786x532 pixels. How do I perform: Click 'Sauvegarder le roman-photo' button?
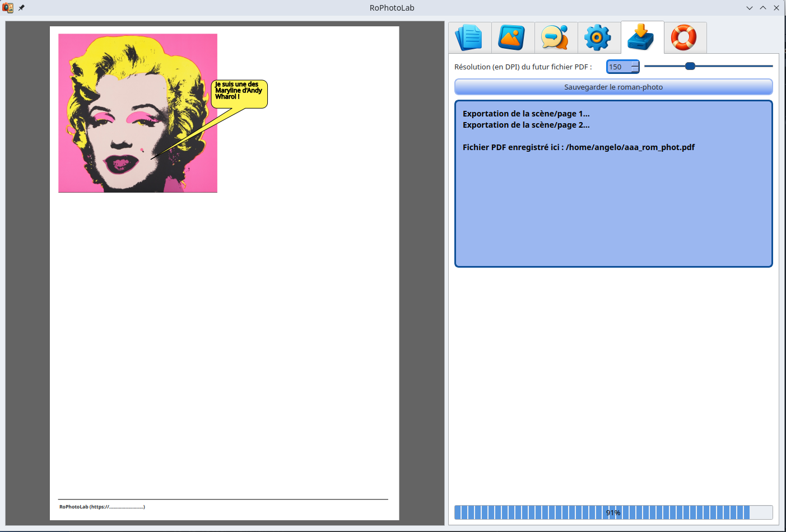point(613,87)
